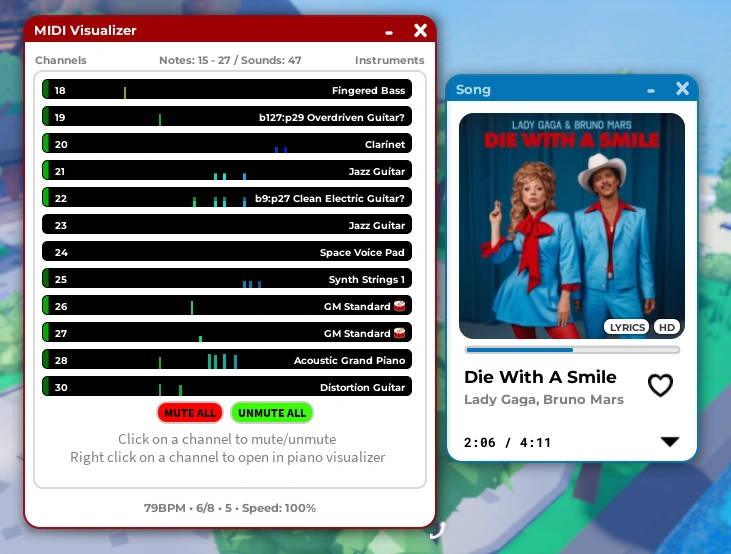Click the Channels header label

pyautogui.click(x=61, y=60)
